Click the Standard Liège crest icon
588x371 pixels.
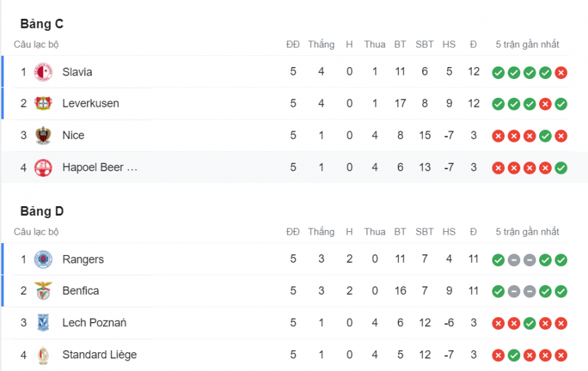click(43, 355)
